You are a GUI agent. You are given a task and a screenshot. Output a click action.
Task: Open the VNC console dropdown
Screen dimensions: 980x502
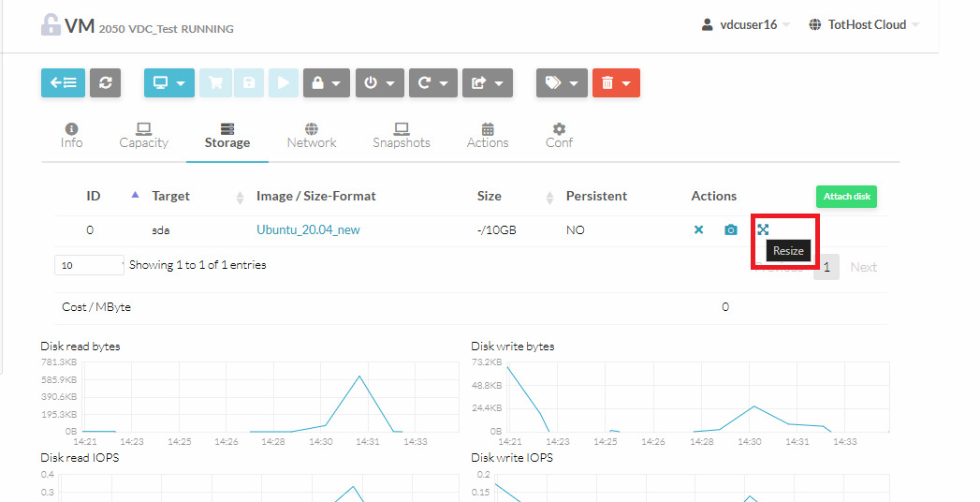pyautogui.click(x=169, y=82)
